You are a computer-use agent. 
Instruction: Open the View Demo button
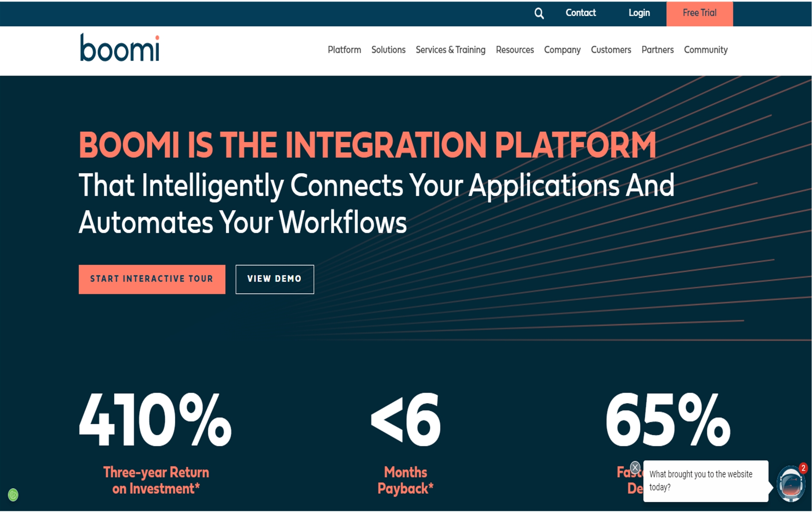tap(274, 279)
